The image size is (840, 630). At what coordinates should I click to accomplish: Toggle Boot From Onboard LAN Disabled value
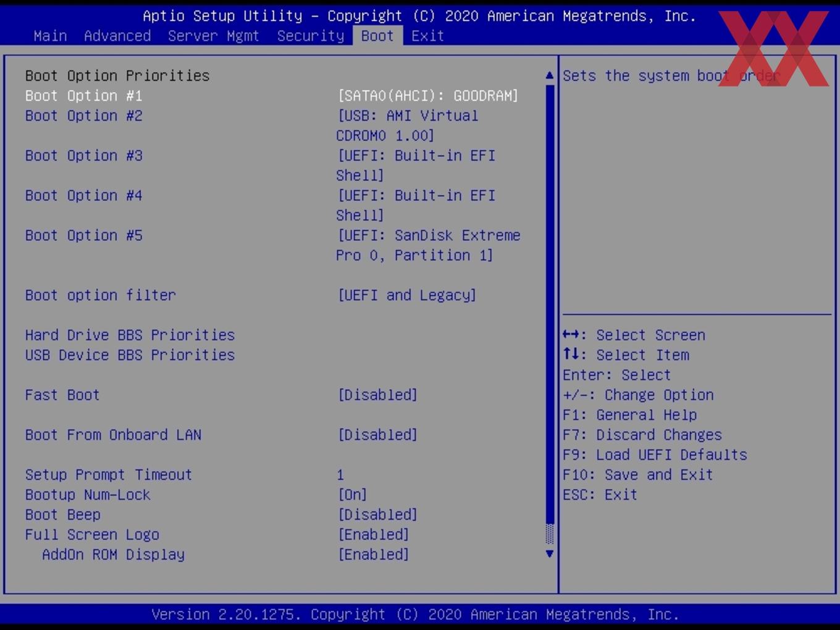pos(377,435)
